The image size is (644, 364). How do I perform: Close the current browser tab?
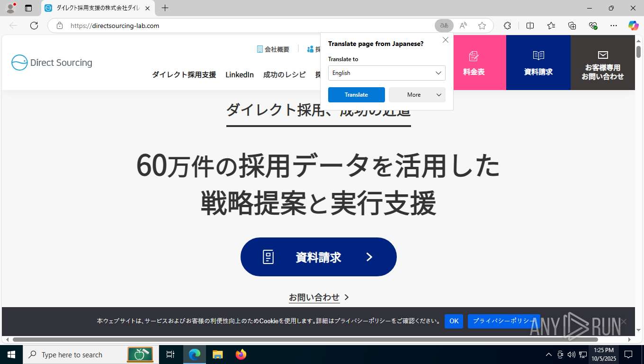(x=147, y=8)
